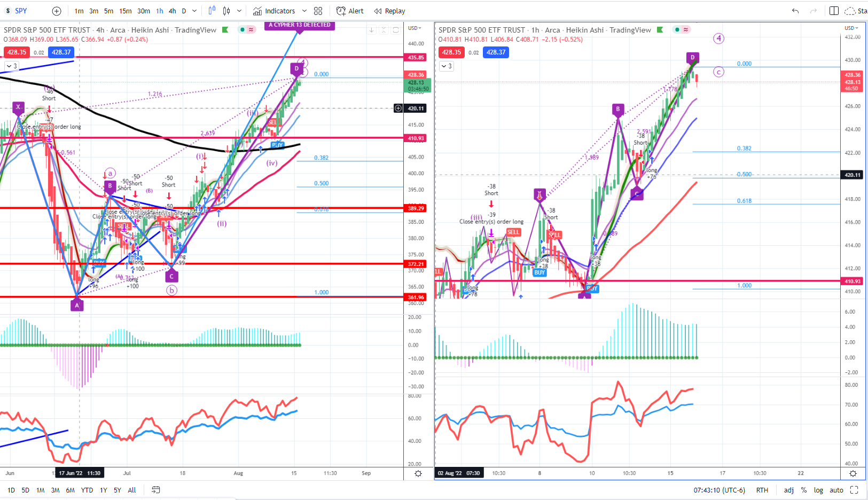Set date range to 6M
This screenshot has height=500, width=868.
click(x=70, y=490)
